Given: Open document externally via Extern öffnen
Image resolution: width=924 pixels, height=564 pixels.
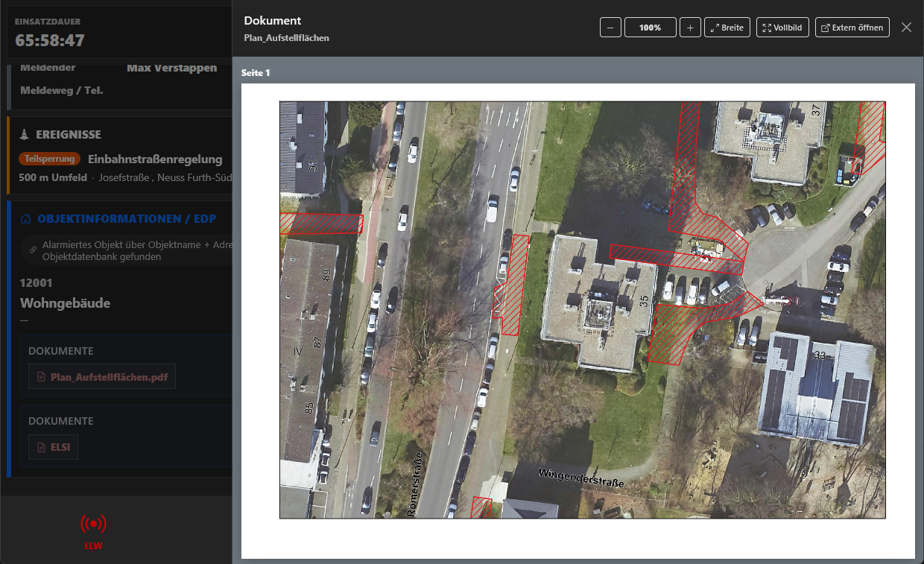Looking at the screenshot, I should click(x=852, y=28).
